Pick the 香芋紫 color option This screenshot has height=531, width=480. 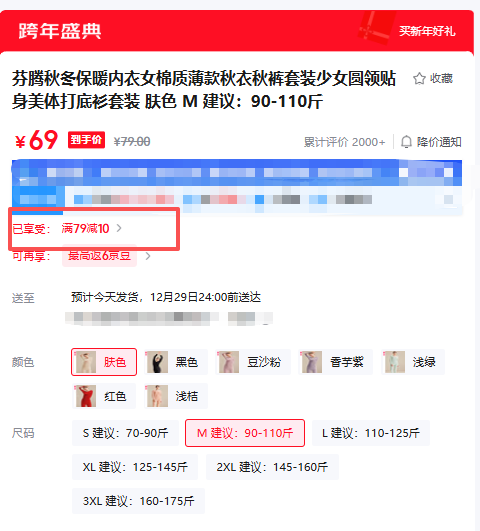click(335, 362)
